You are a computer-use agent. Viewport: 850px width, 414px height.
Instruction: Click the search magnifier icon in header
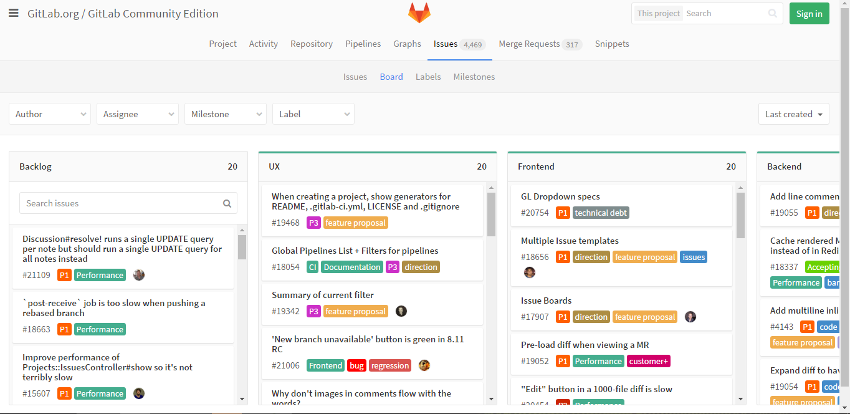point(772,14)
